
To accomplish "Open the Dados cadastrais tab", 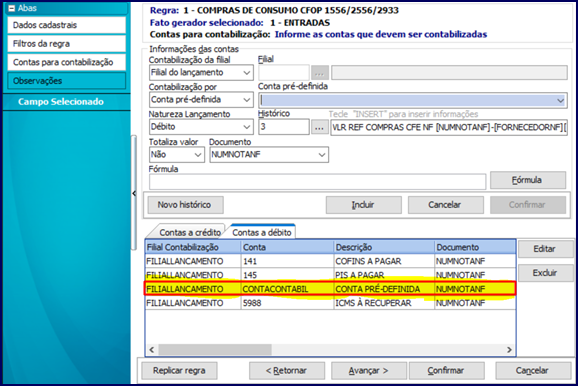I will click(x=66, y=25).
